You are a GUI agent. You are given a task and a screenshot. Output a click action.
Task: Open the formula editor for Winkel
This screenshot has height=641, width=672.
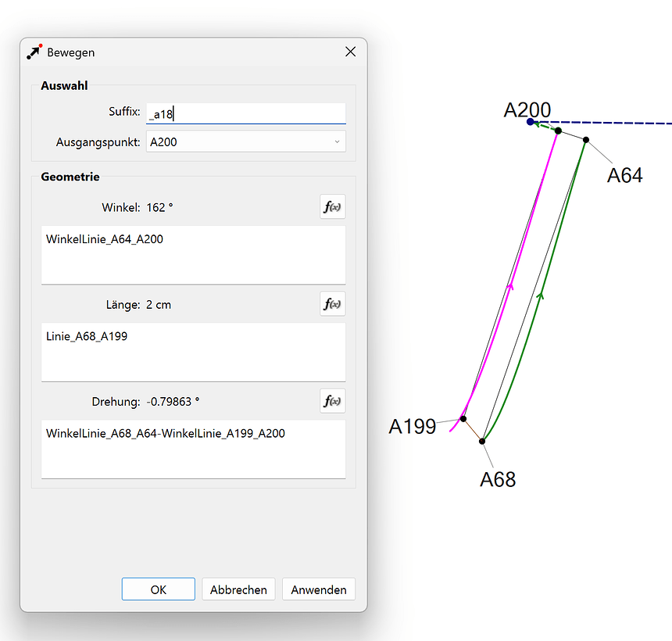click(332, 207)
